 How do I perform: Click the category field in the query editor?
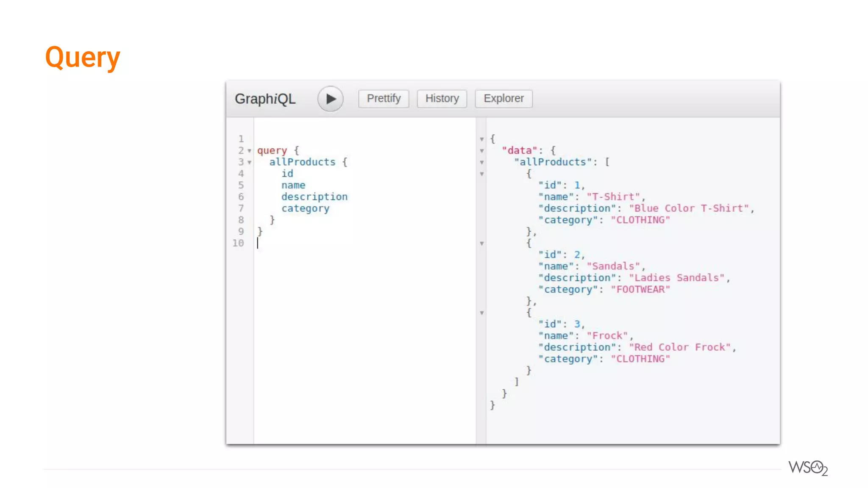click(x=305, y=208)
